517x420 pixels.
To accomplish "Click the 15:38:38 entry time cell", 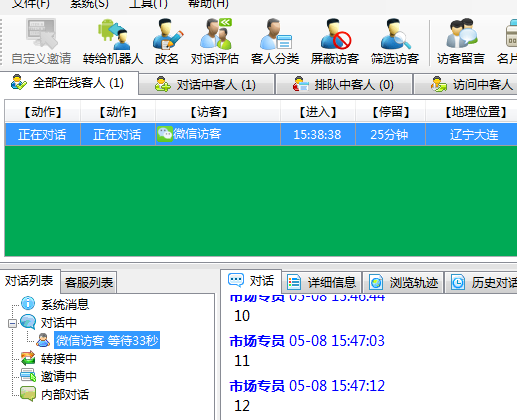I will point(317,135).
